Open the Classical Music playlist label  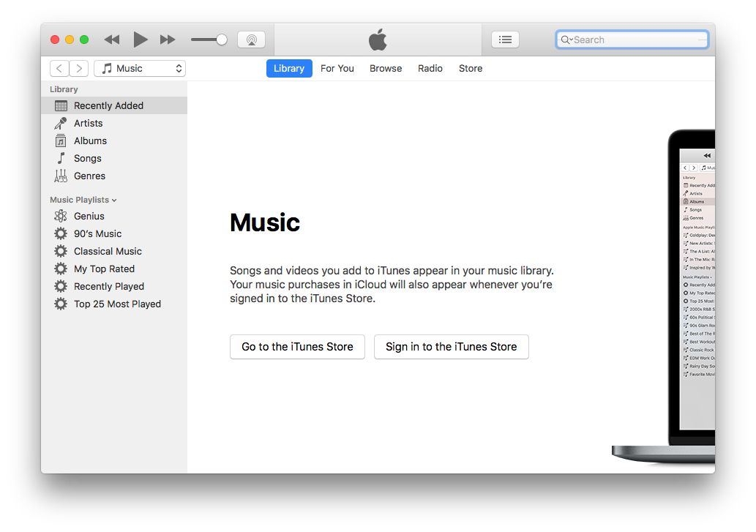pos(108,251)
